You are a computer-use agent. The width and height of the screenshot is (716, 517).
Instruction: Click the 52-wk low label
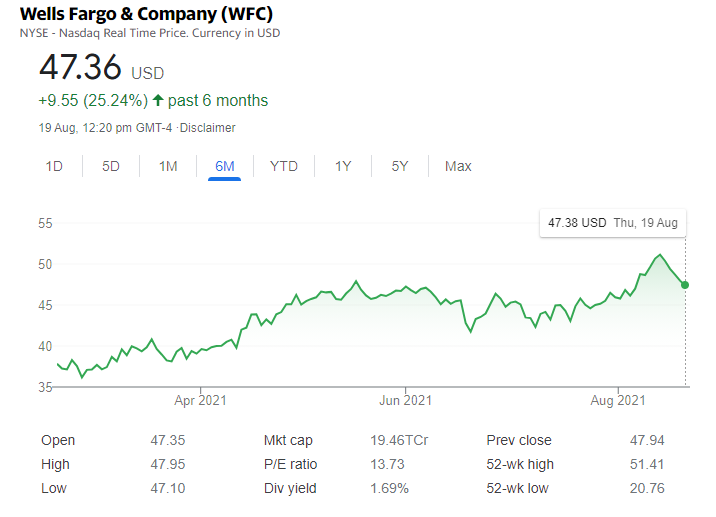coord(517,488)
